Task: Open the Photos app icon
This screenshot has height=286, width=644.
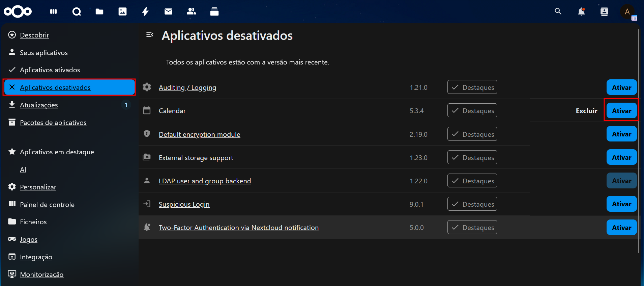Action: tap(122, 12)
